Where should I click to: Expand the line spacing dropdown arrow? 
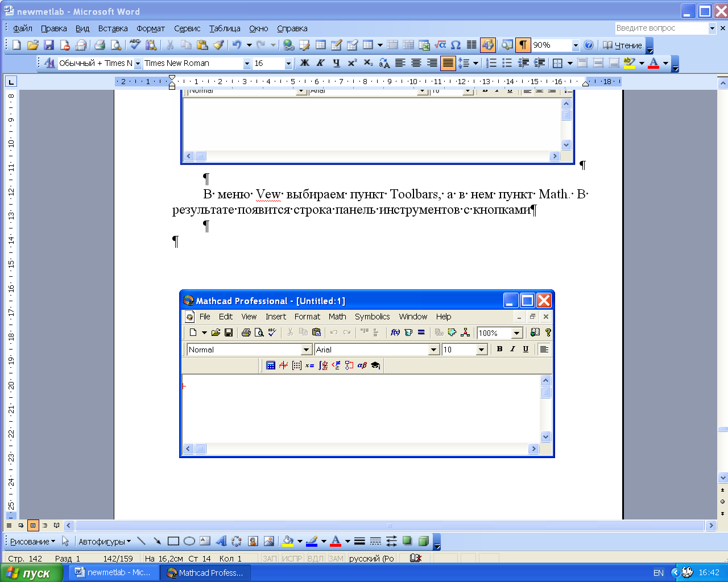tap(475, 63)
